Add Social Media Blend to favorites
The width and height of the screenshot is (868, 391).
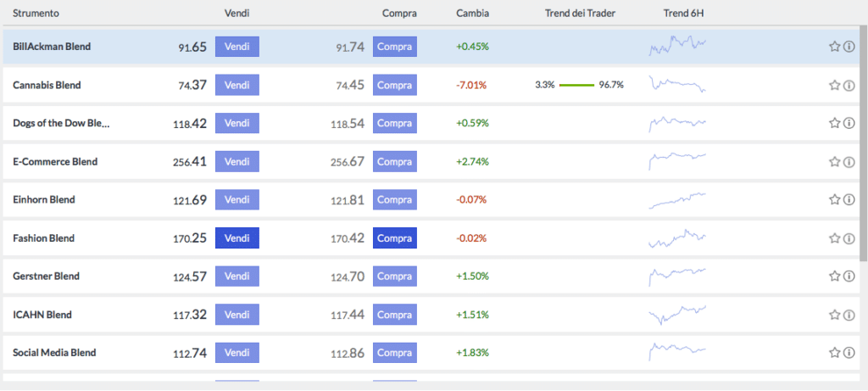834,352
